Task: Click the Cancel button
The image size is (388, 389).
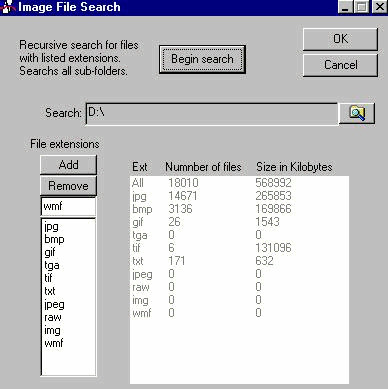Action: pos(340,65)
